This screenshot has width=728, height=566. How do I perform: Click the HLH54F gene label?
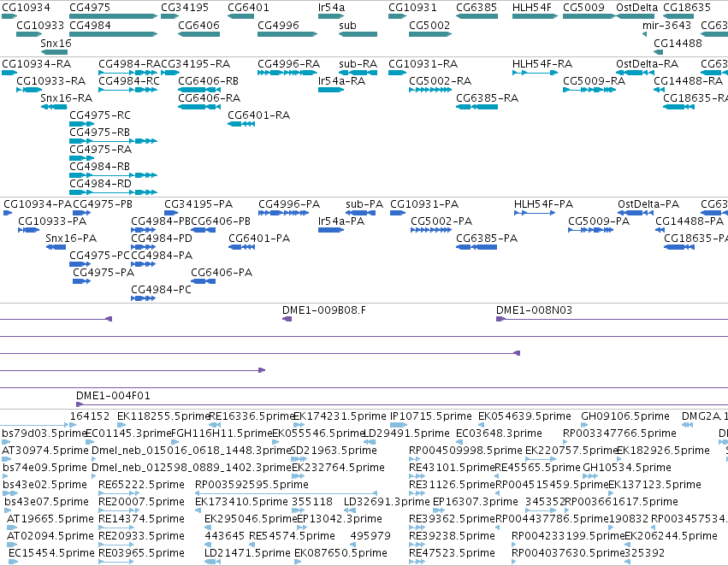532,8
